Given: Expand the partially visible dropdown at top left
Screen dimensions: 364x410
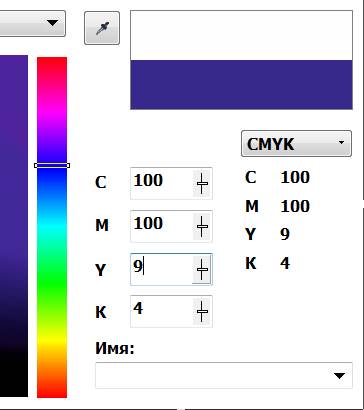Looking at the screenshot, I should point(33,23).
